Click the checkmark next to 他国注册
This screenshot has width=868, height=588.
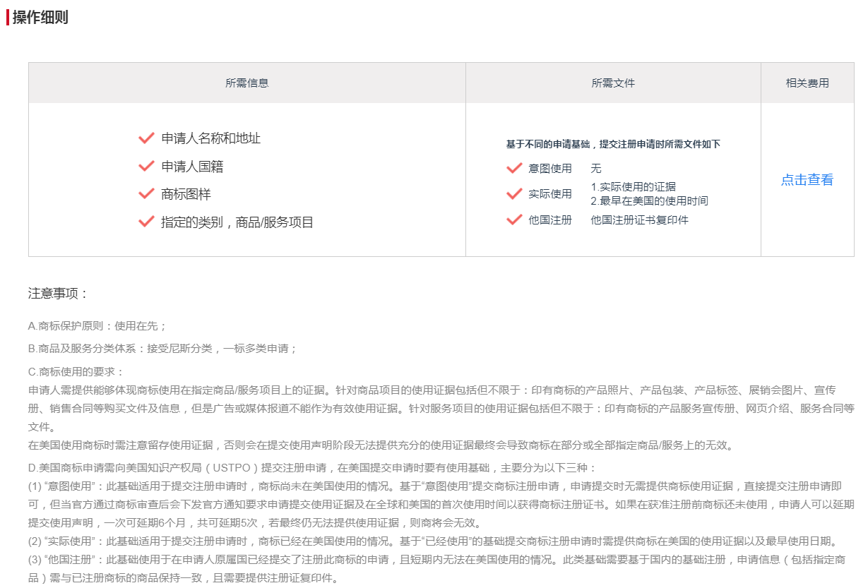[x=514, y=220]
